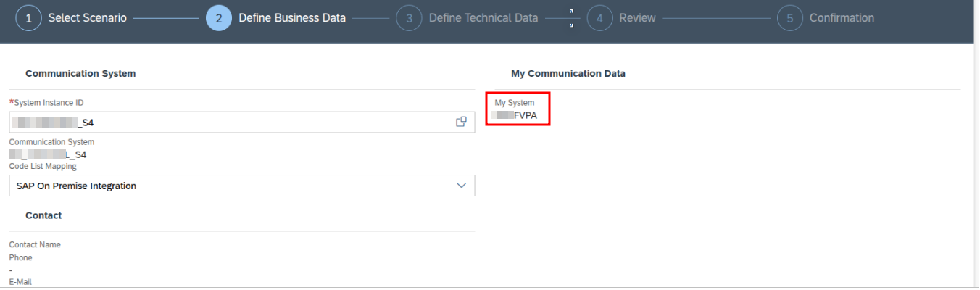Open the SAP On Premise Integration combo box
The height and width of the screenshot is (290, 980).
pyautogui.click(x=232, y=186)
